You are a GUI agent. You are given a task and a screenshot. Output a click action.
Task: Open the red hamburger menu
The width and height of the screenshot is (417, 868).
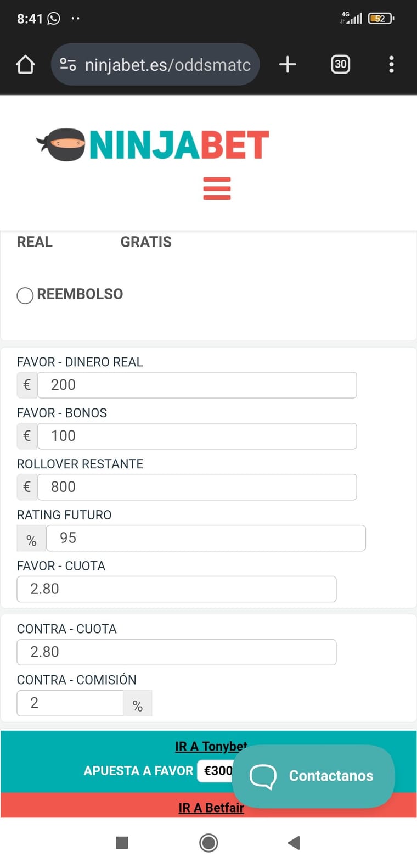(217, 188)
